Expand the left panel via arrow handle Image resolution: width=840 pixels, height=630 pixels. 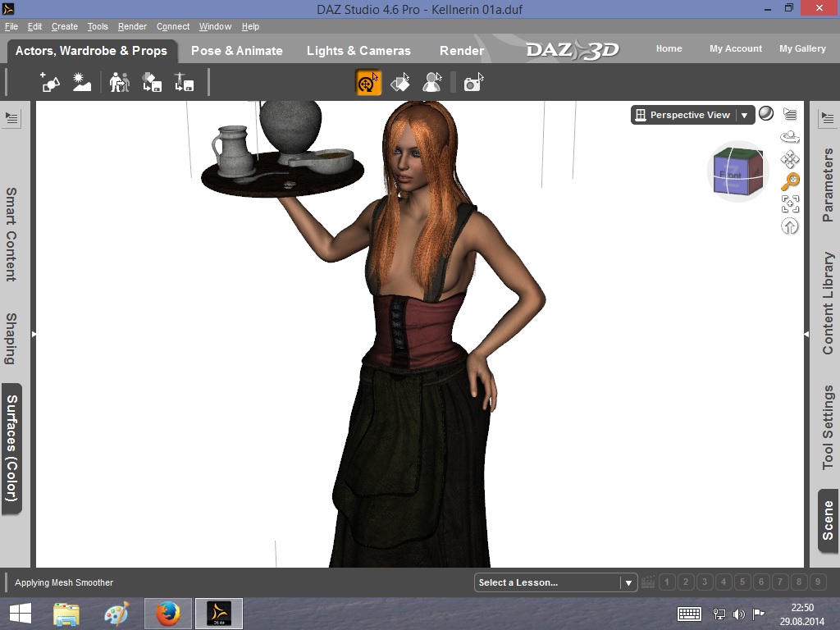(34, 335)
